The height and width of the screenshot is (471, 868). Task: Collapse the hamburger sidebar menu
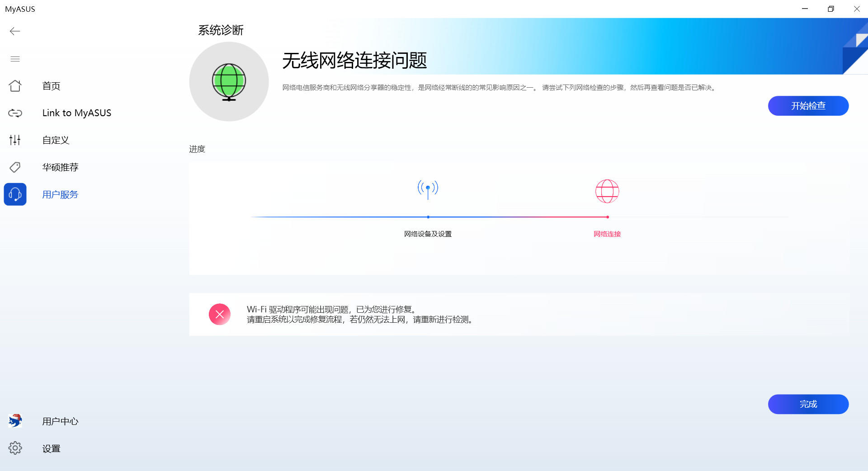tap(15, 59)
